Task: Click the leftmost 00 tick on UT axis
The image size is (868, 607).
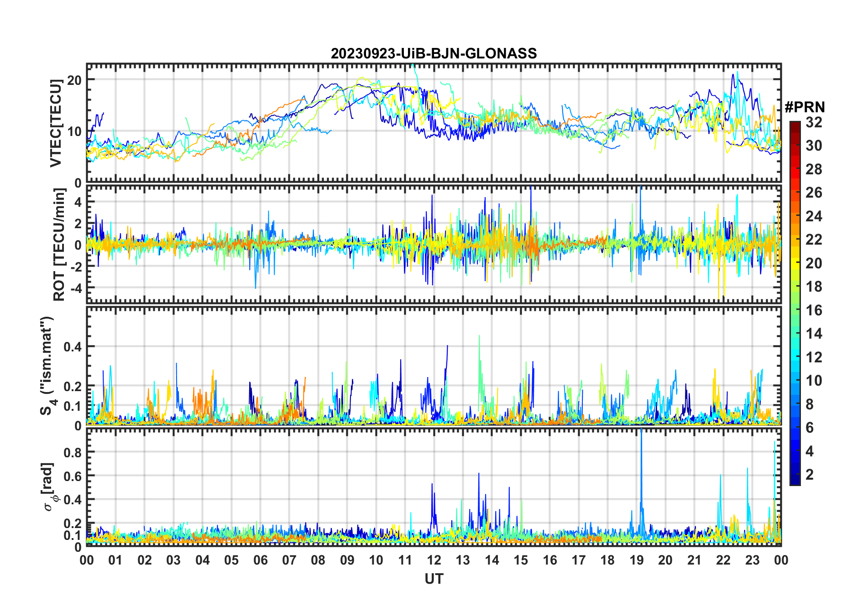Action: pyautogui.click(x=87, y=560)
